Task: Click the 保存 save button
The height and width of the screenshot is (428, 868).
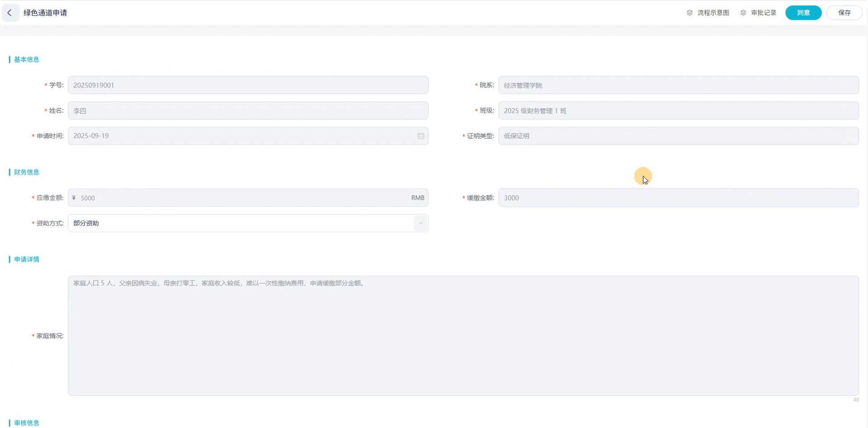Action: 844,13
